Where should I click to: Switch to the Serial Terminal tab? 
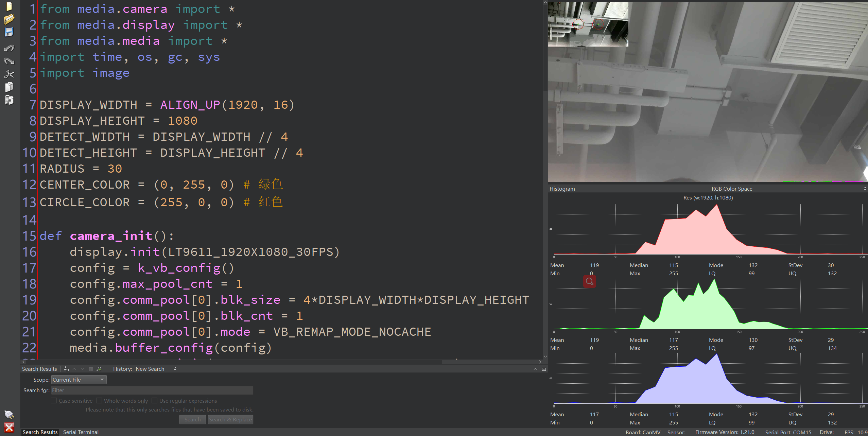(81, 432)
